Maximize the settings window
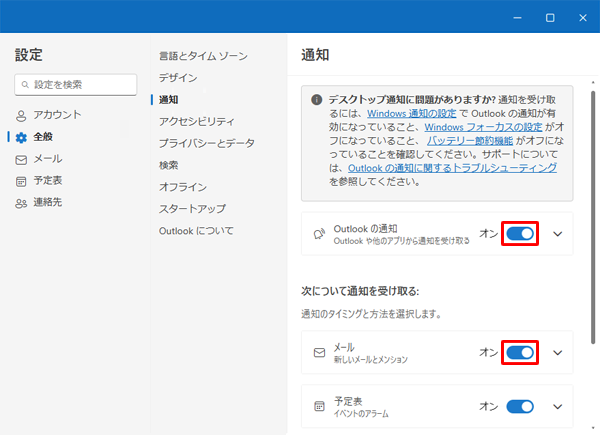 tap(550, 18)
